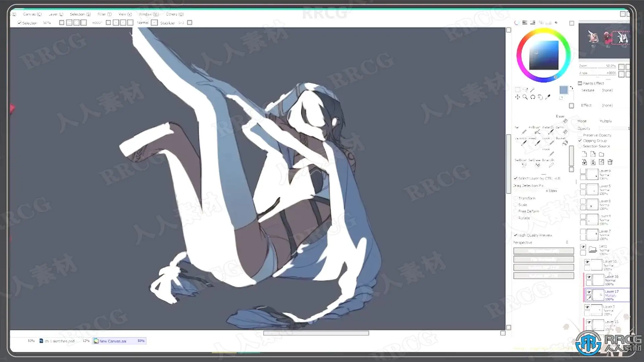Pick the magic wand tool
This screenshot has width=644, height=362.
point(533,89)
